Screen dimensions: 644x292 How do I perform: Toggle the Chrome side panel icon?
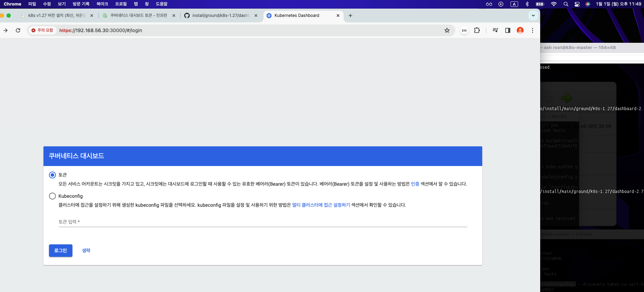[508, 30]
